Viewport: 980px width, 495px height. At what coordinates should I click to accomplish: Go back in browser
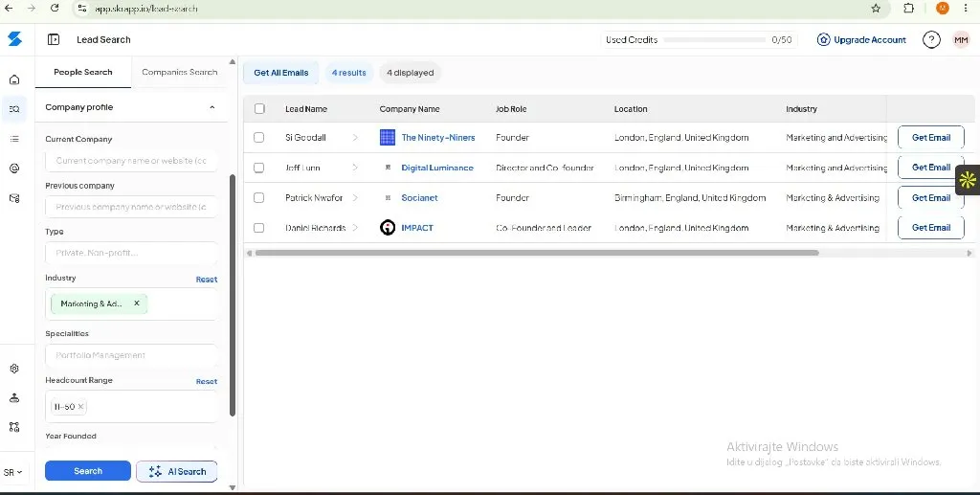tap(9, 8)
